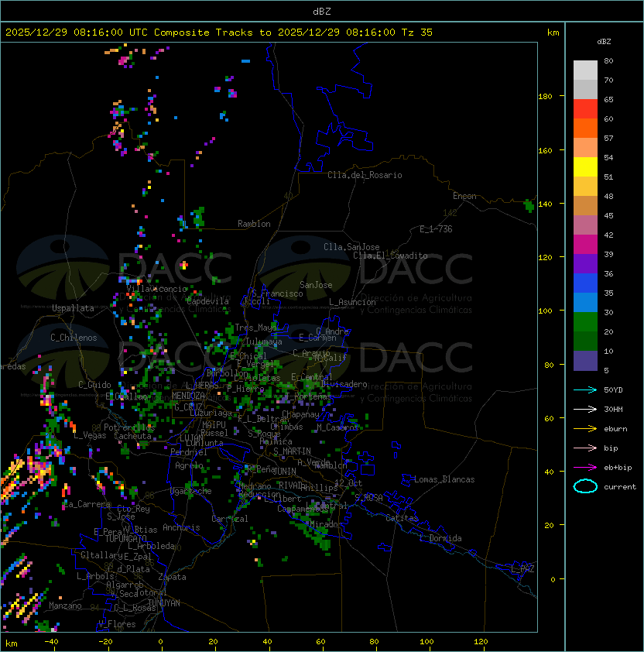Click the Capdevila place label
This screenshot has height=652, width=644.
coord(207,301)
